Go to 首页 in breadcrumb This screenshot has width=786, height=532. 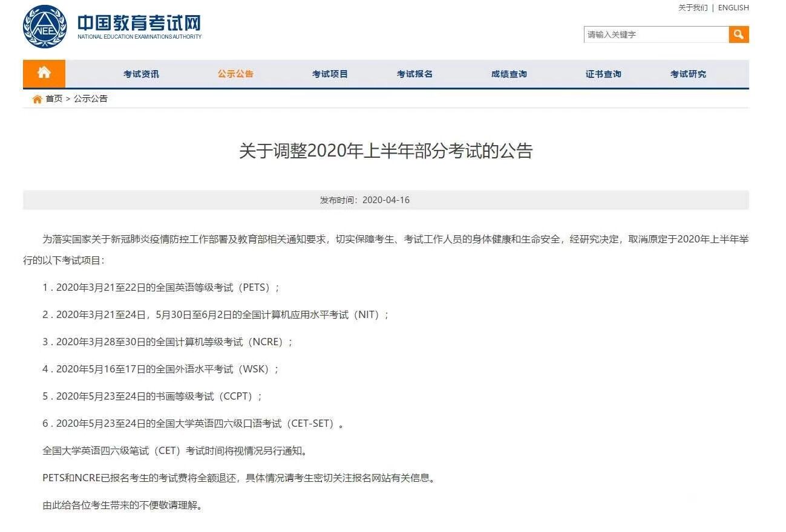(54, 99)
